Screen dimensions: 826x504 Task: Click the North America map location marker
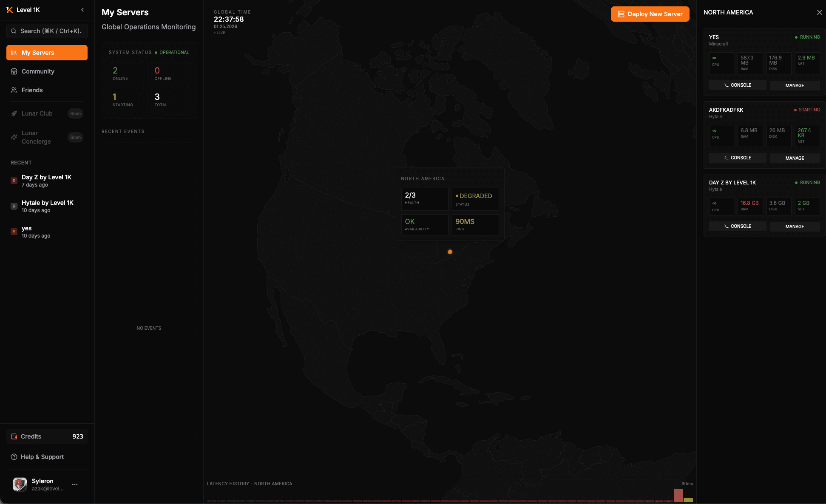(450, 252)
